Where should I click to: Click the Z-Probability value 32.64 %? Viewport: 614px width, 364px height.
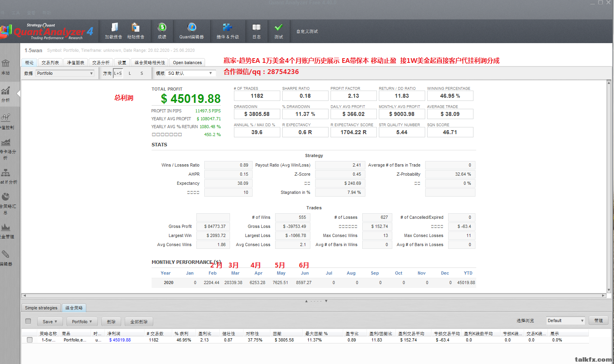[450, 174]
